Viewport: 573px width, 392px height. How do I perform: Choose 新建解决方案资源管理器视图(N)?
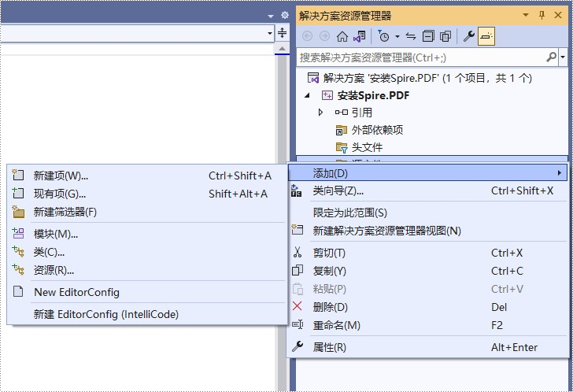click(x=427, y=231)
